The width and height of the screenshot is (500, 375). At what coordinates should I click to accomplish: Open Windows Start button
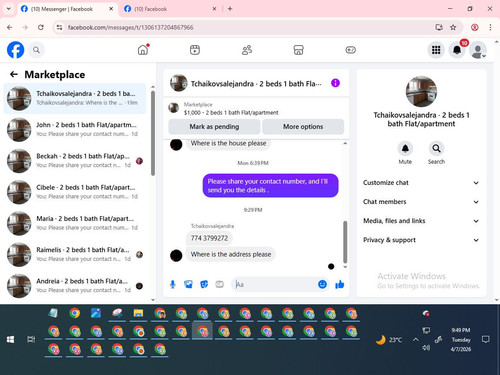pyautogui.click(x=10, y=339)
